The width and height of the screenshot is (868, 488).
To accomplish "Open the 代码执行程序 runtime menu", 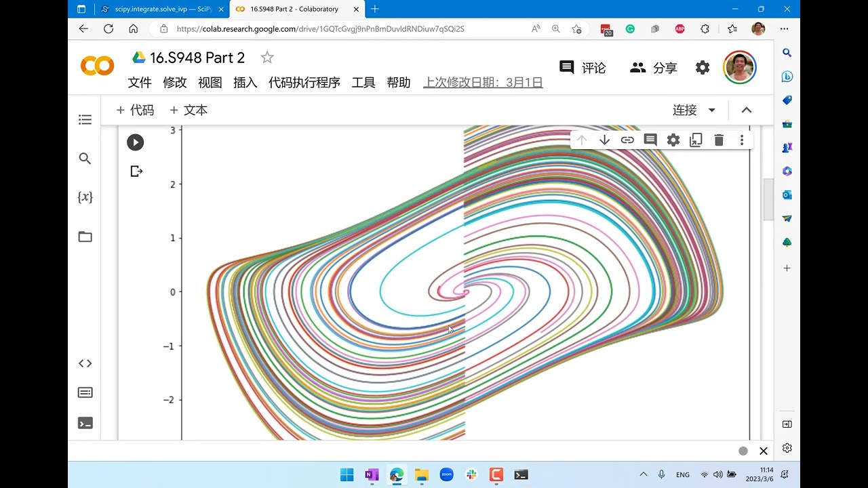I will click(x=304, y=83).
